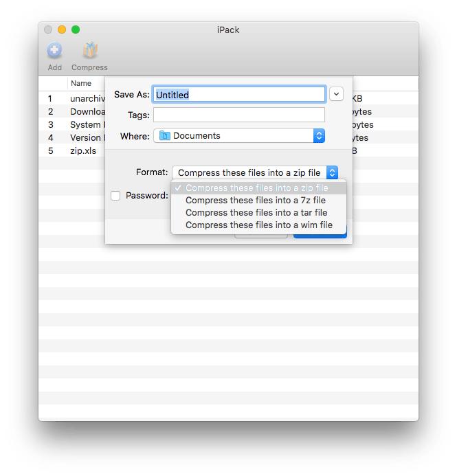Viewport: 457px width, 476px height.
Task: Select row 1 unarchiv file entry
Action: [x=72, y=98]
